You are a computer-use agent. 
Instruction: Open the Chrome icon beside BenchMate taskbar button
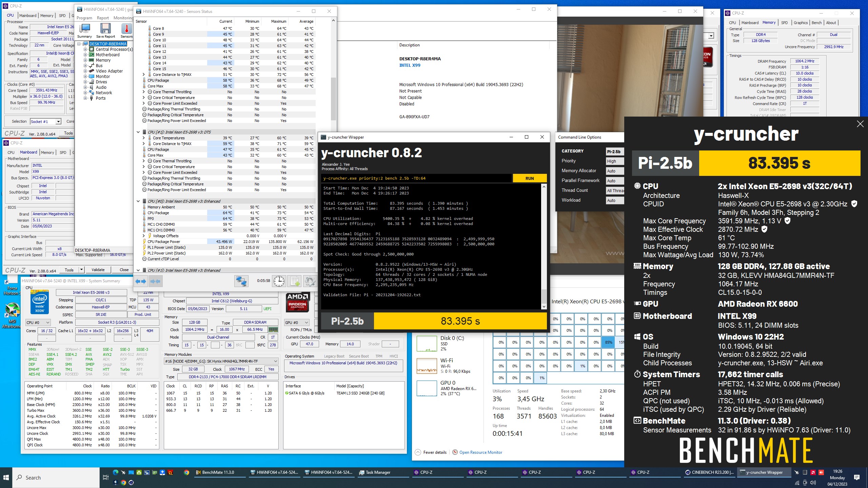[186, 472]
